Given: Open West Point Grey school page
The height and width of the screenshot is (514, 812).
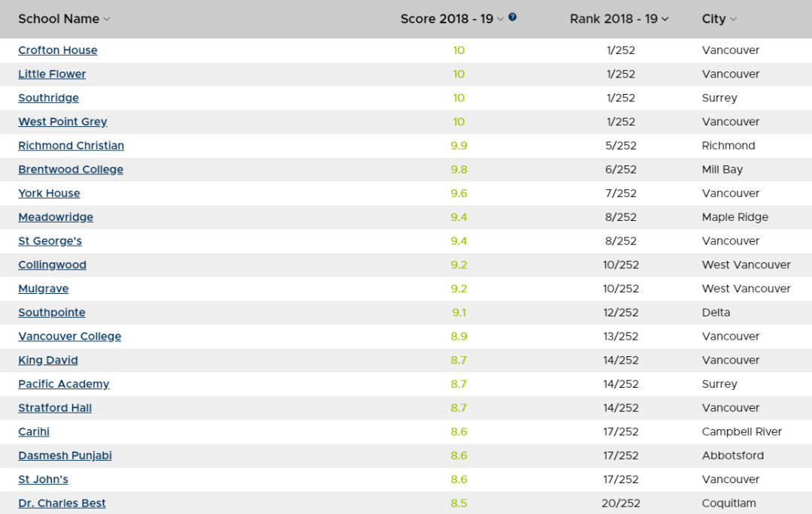Looking at the screenshot, I should click(x=62, y=122).
